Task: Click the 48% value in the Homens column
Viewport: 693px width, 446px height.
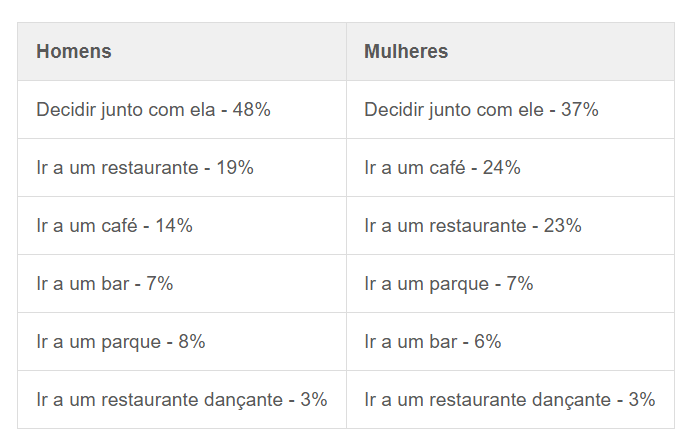Action: tap(252, 110)
